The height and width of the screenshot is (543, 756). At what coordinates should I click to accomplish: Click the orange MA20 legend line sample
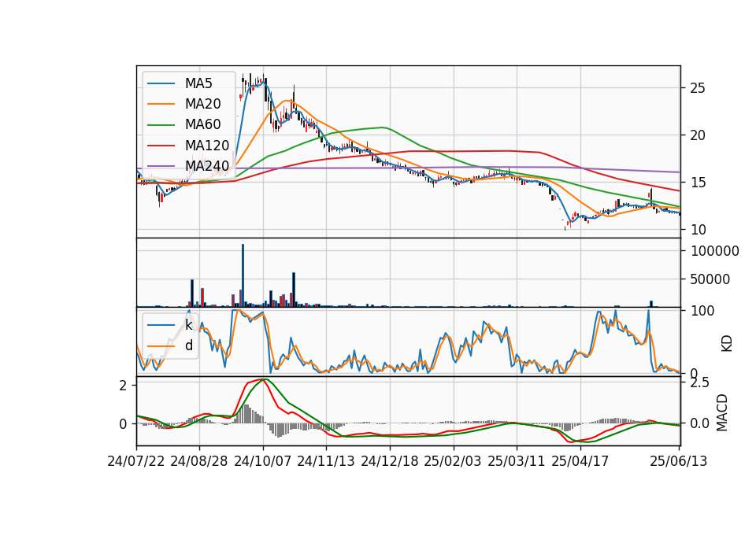tap(161, 104)
